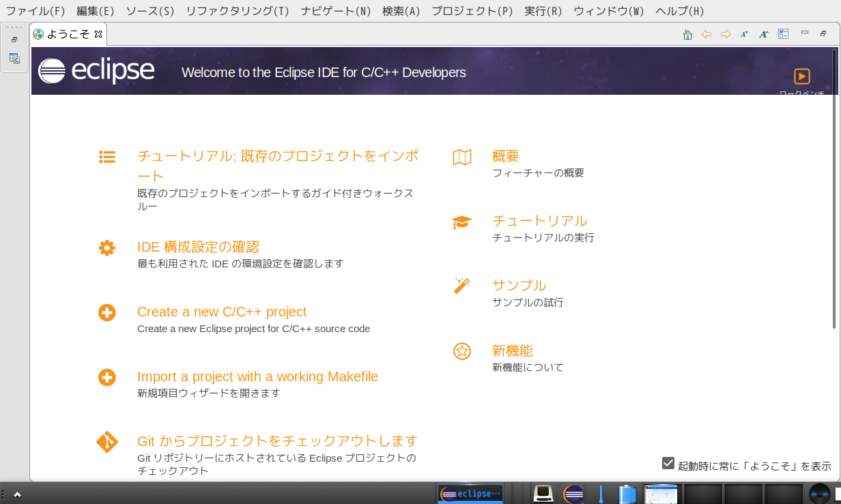This screenshot has height=504, width=841.
Task: Click Welcome to the Eclipse IDE heading
Action: click(324, 72)
